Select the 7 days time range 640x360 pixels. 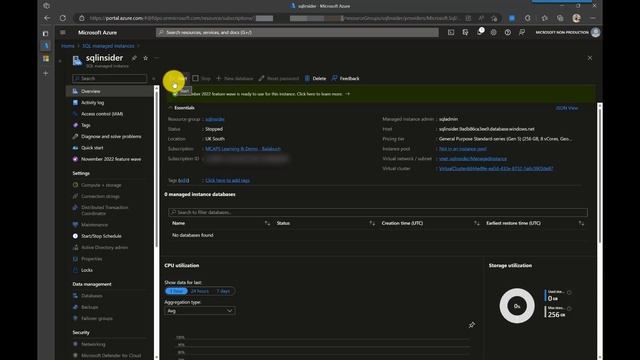tap(223, 291)
